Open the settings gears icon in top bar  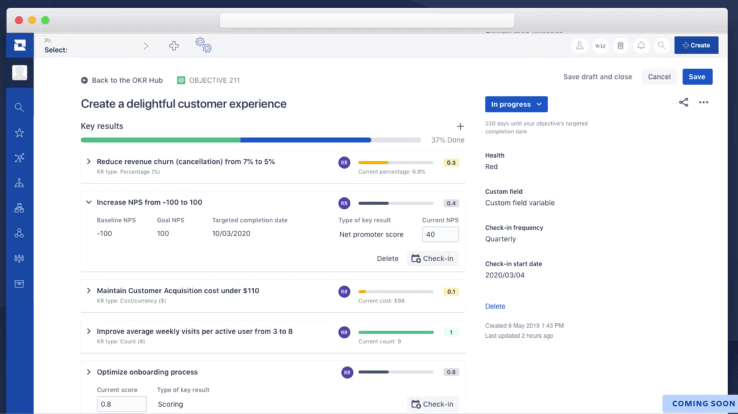pos(203,45)
